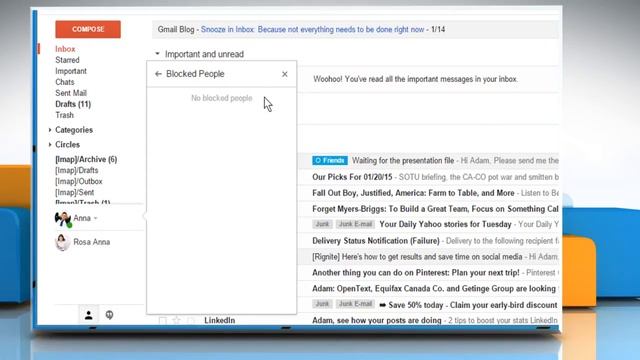Open the [Imap]/Drafts label
Image resolution: width=640 pixels, height=360 pixels.
click(77, 170)
